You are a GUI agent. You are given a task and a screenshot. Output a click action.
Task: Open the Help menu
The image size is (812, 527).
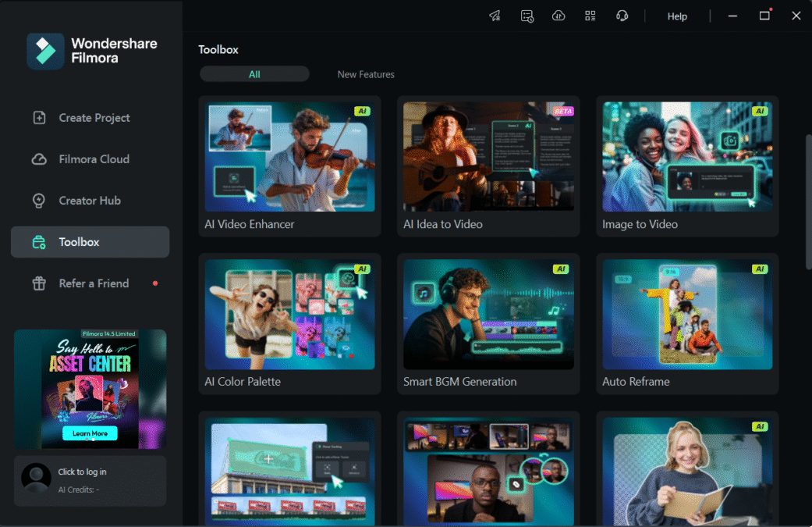pyautogui.click(x=677, y=16)
